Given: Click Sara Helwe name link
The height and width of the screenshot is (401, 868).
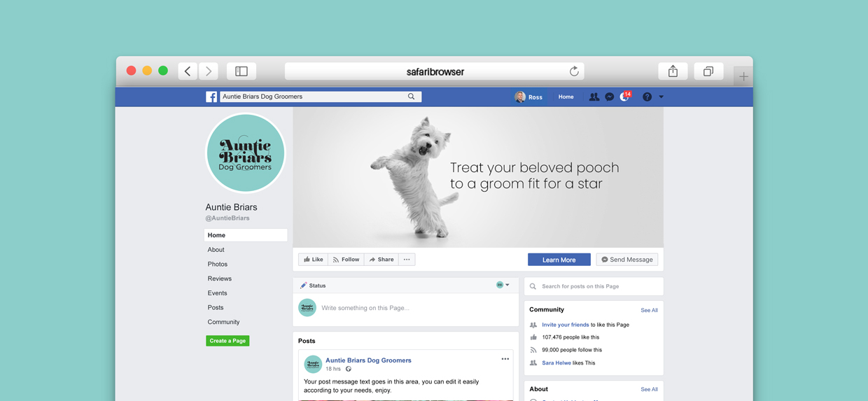Looking at the screenshot, I should coord(556,363).
